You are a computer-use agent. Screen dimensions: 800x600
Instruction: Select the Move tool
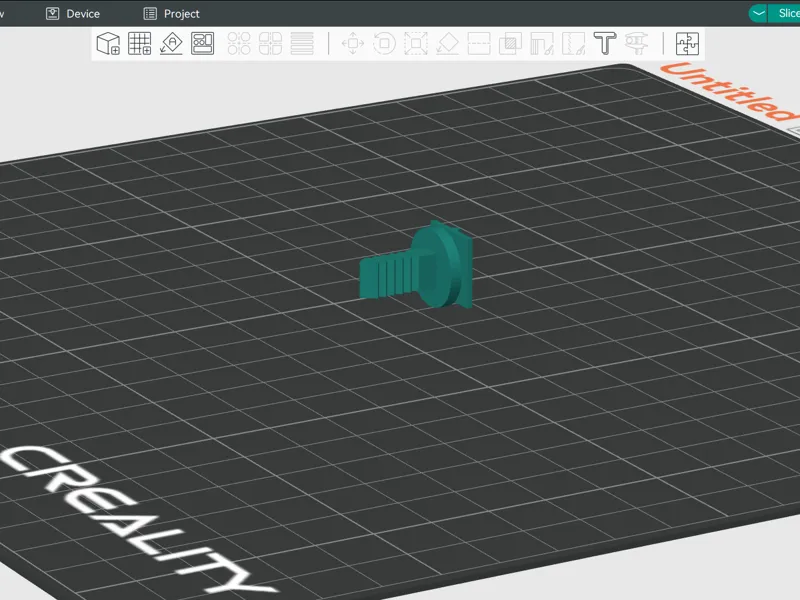click(353, 43)
